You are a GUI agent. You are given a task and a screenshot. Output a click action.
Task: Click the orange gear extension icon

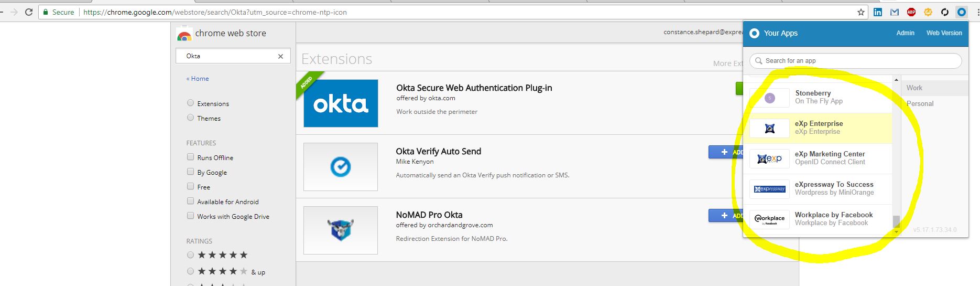(x=928, y=12)
